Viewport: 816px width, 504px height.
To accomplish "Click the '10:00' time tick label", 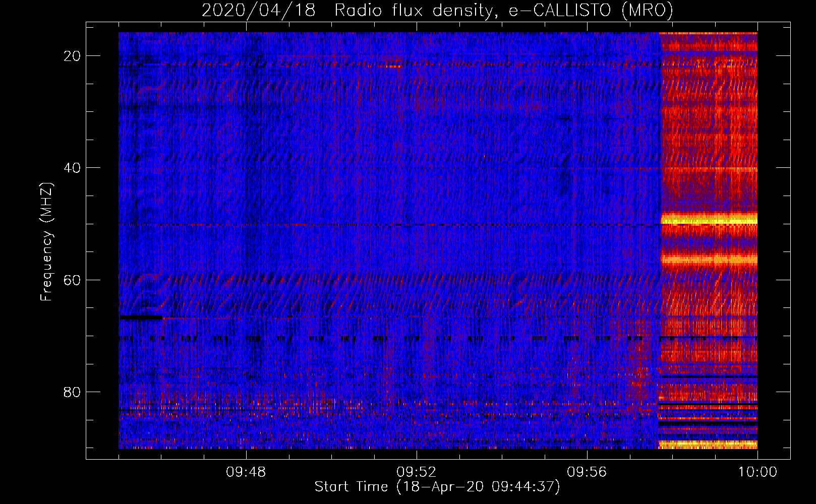I will (757, 472).
